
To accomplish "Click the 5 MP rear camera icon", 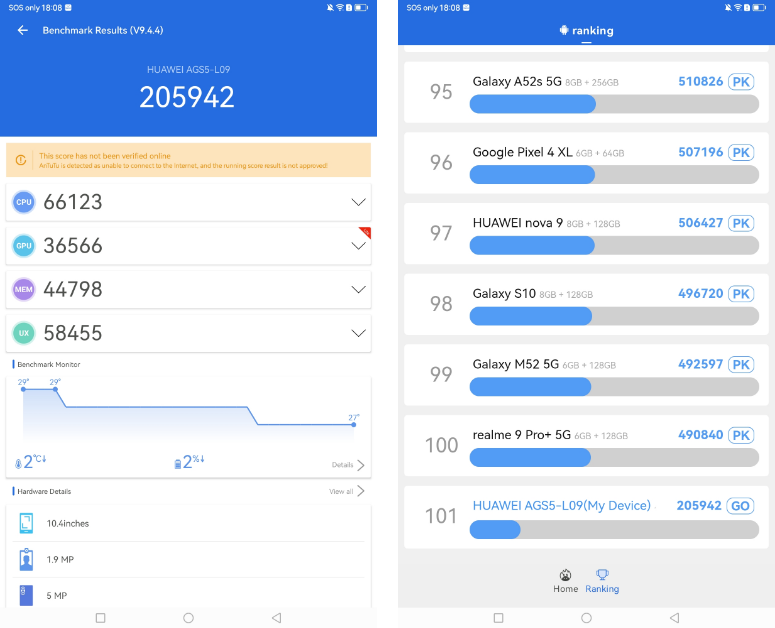I will click(x=26, y=595).
